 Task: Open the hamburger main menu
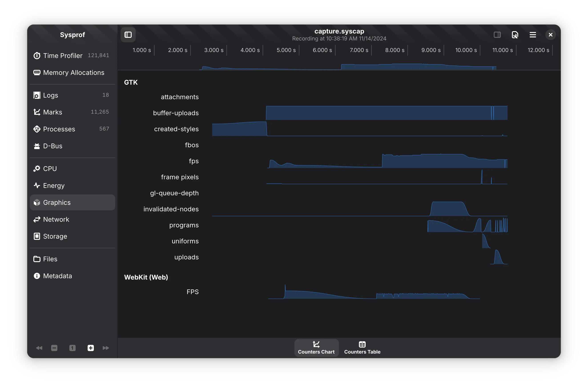click(x=533, y=35)
